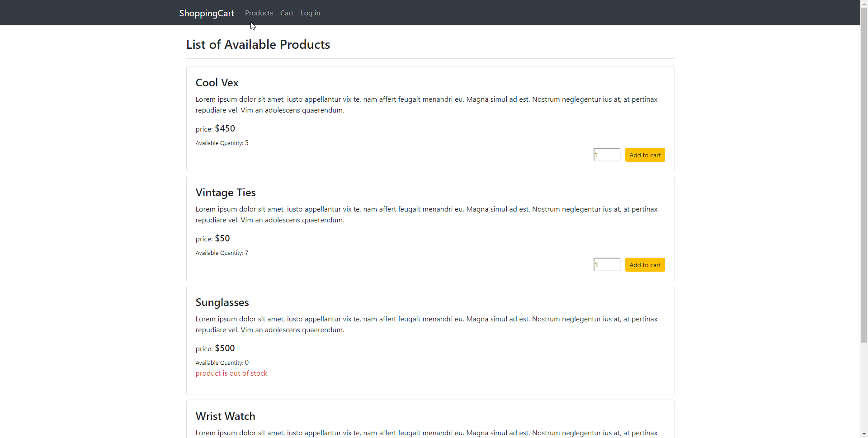Viewport: 868px width, 438px height.
Task: Click the scrollbar thumb on the right edge
Action: (863, 172)
